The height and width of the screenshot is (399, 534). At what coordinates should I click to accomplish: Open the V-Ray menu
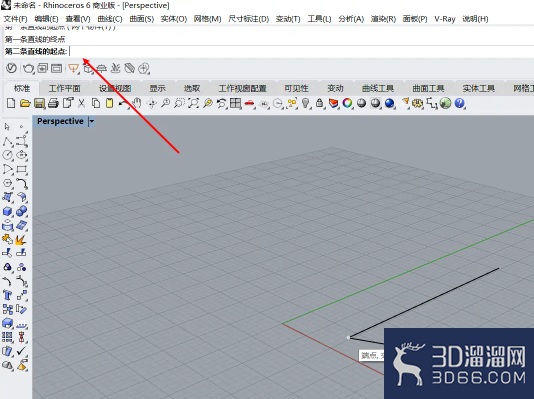[445, 19]
